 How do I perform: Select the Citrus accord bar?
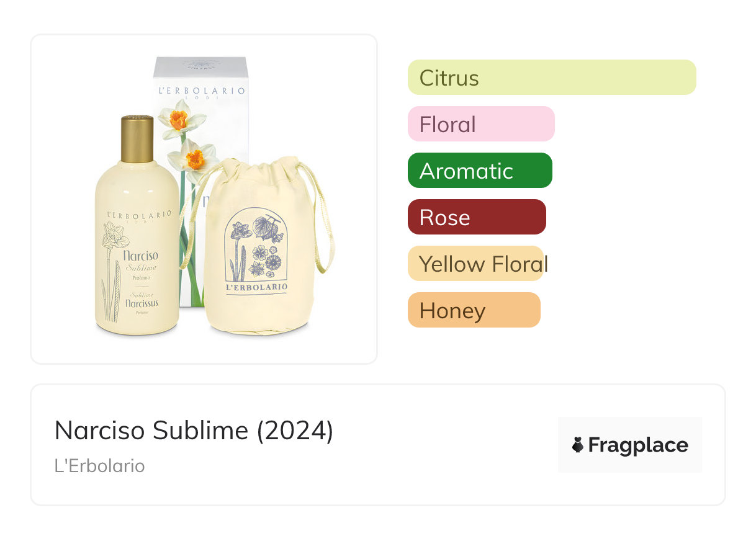(551, 78)
